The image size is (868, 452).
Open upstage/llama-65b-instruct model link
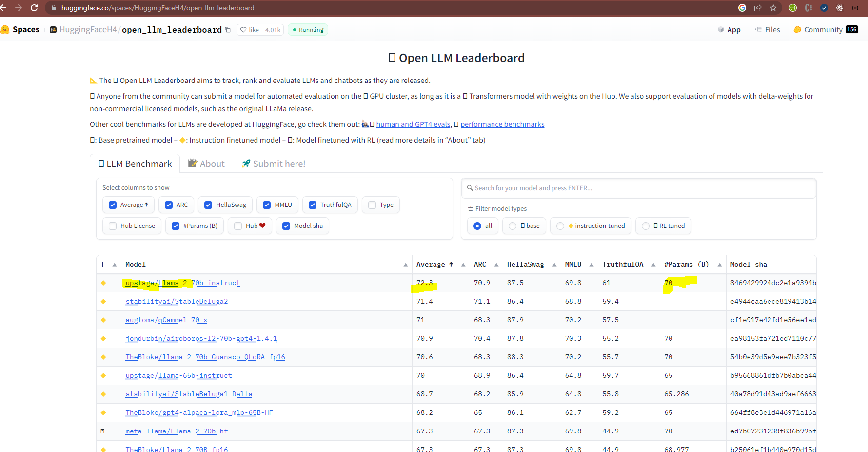178,376
